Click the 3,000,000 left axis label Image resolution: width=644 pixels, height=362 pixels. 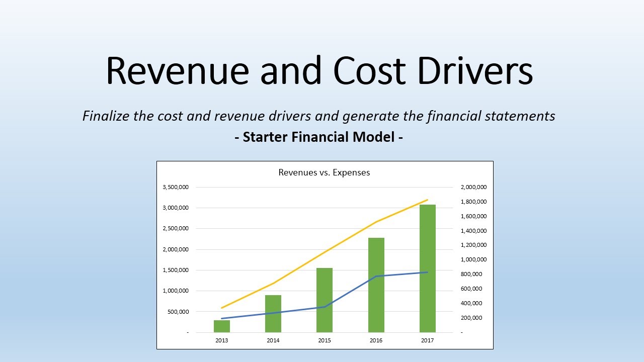[x=176, y=208]
